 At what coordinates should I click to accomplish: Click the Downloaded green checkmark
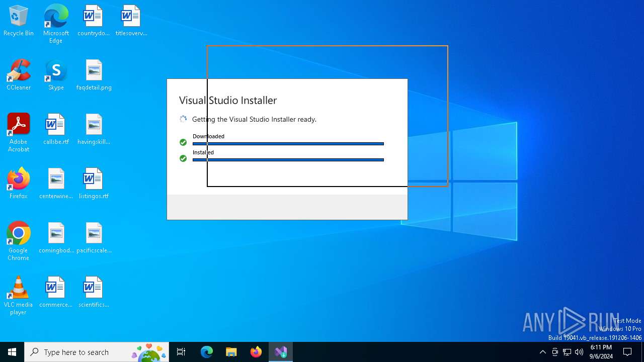pos(183,142)
